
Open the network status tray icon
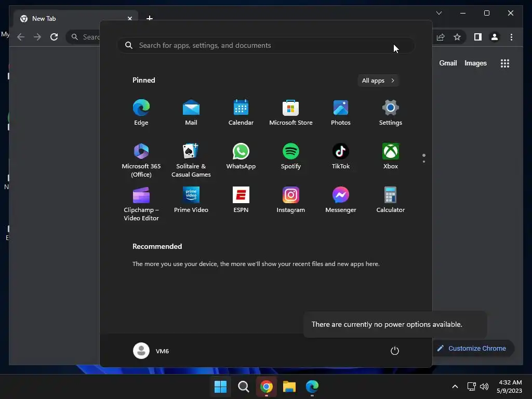pos(471,387)
